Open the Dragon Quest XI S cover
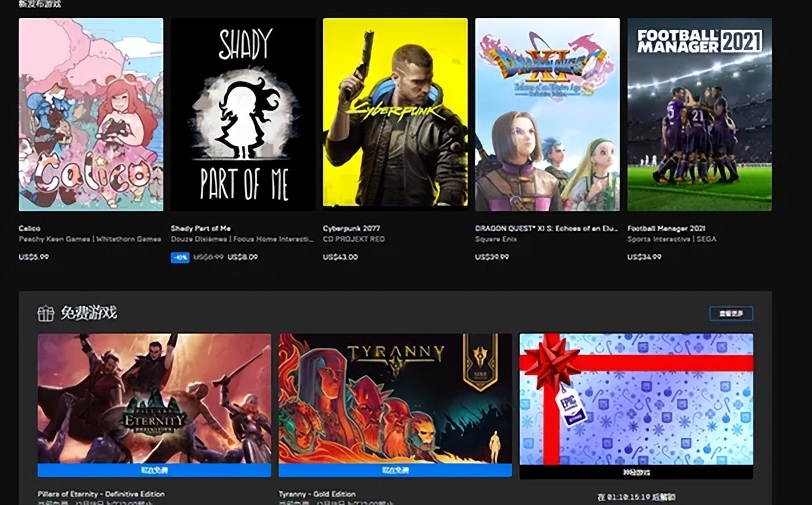The height and width of the screenshot is (505, 812). pos(547,115)
